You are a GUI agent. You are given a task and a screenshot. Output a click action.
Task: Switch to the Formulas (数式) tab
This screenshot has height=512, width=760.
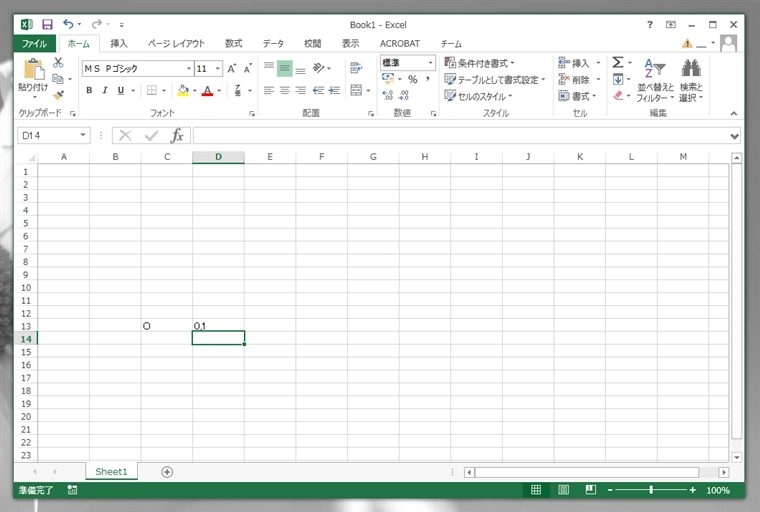[x=234, y=44]
